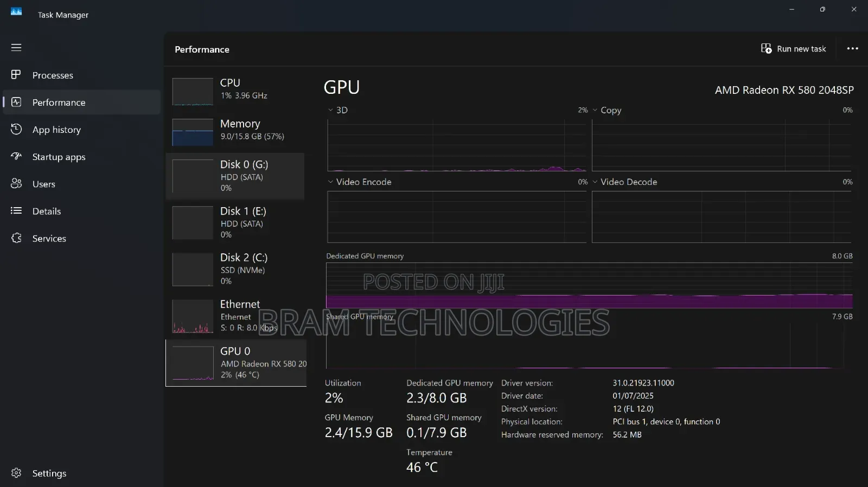Click the 3D engine usage graph

pyautogui.click(x=457, y=145)
